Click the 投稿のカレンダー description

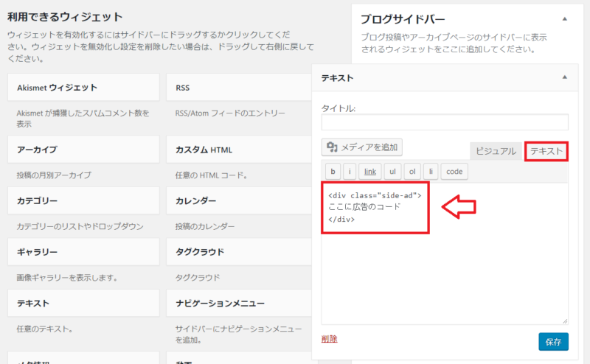[205, 226]
